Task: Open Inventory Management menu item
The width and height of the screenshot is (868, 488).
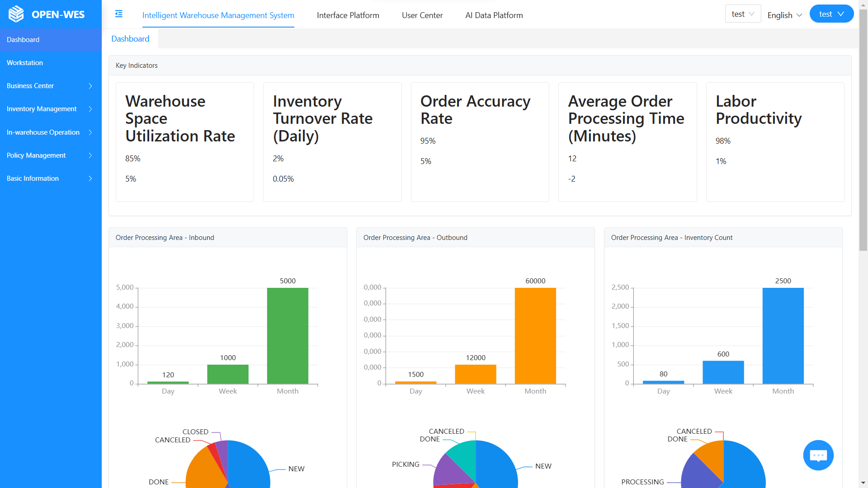Action: pyautogui.click(x=51, y=109)
